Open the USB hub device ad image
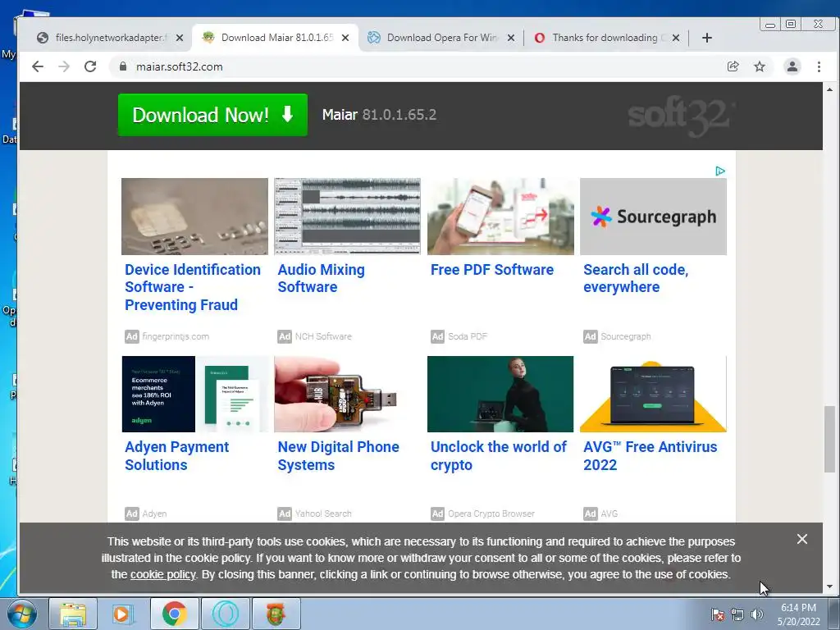The height and width of the screenshot is (630, 840). [x=347, y=394]
